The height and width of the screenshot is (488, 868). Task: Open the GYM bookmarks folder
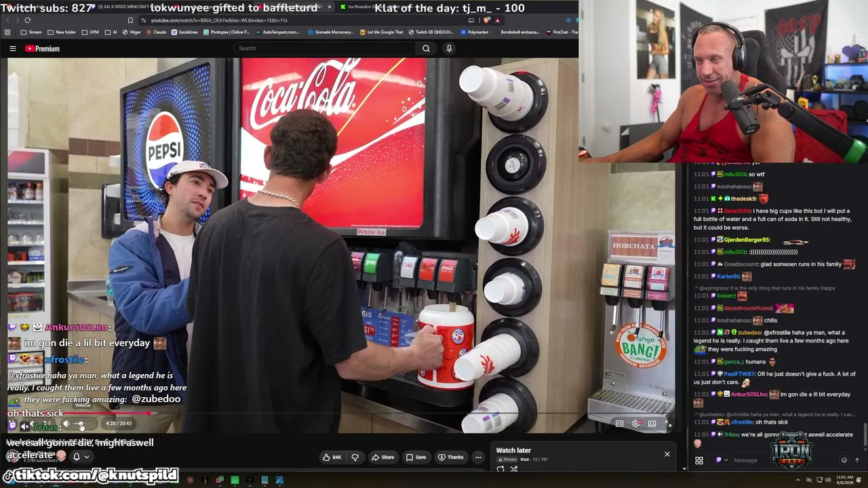[90, 32]
